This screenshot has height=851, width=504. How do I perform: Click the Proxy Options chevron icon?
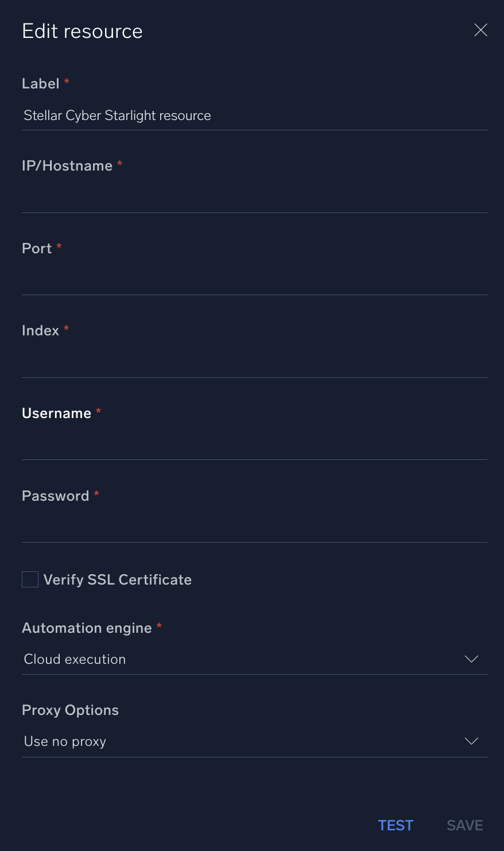(471, 741)
